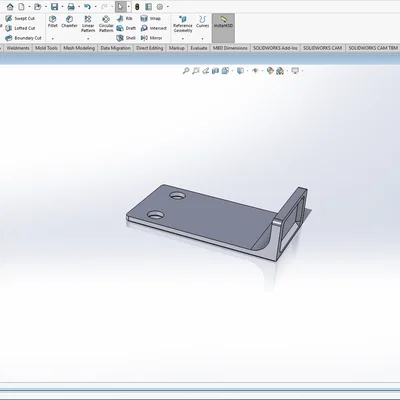This screenshot has width=400, height=400.
Task: Select the Lofted Cut tool
Action: tap(20, 28)
